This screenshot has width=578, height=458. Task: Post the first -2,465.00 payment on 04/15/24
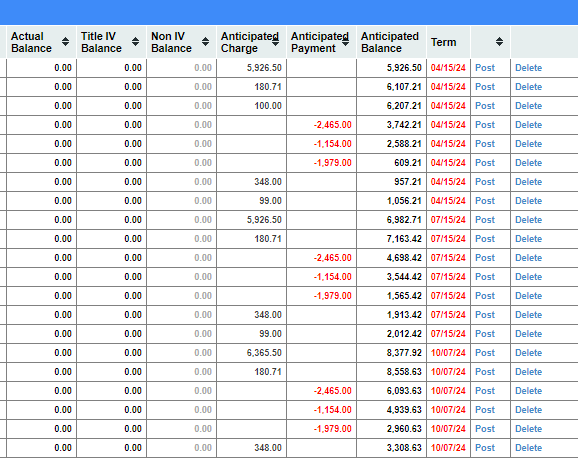click(485, 125)
